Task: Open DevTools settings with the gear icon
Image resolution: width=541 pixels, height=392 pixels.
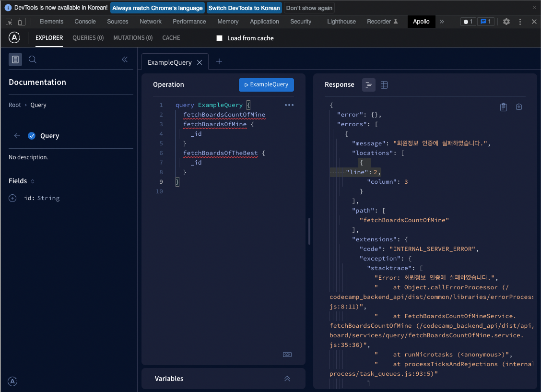Action: click(x=506, y=22)
